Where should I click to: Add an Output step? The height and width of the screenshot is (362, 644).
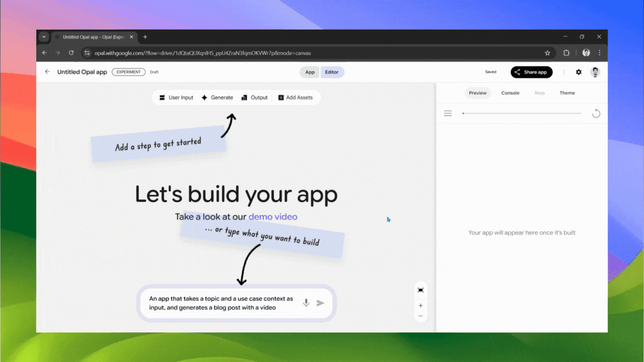point(254,97)
